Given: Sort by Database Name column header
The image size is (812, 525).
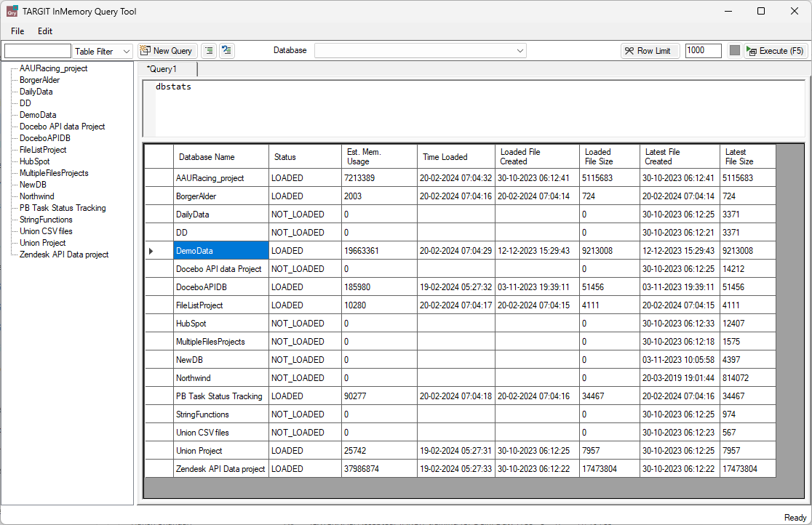Looking at the screenshot, I should [x=221, y=156].
